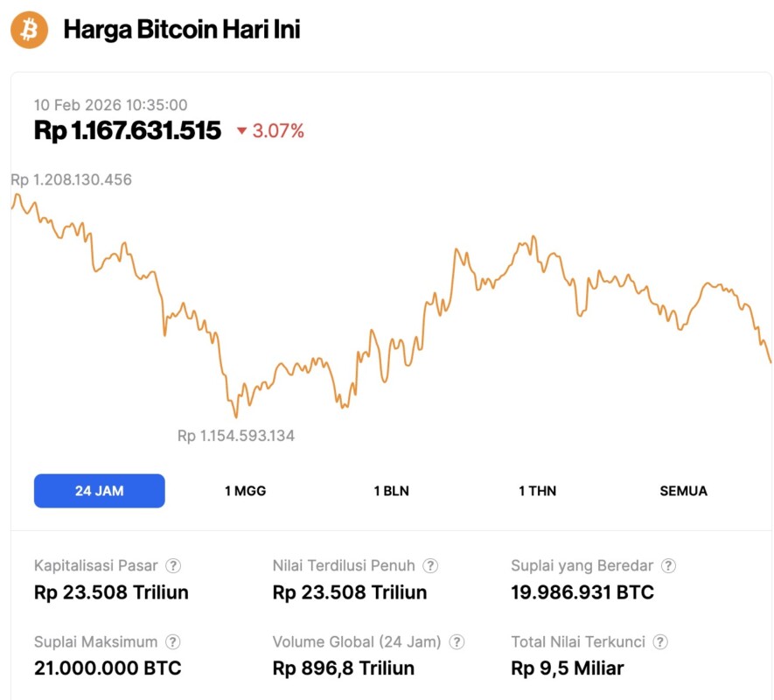The height and width of the screenshot is (700, 774).
Task: Switch chart to 1 MGG range
Action: point(245,491)
